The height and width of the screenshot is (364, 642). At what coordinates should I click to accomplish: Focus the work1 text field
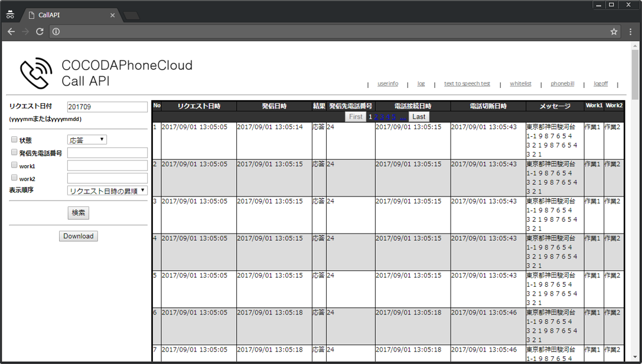pos(107,166)
